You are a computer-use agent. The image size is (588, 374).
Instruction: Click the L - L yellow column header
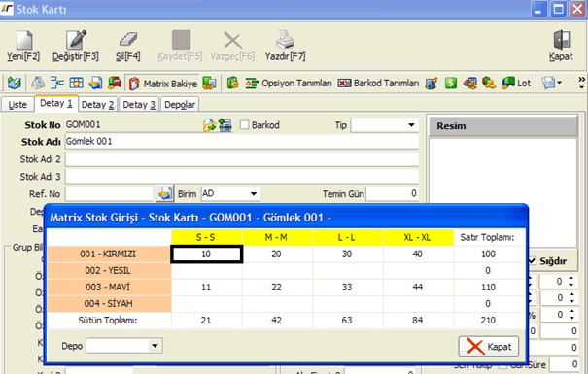tap(347, 237)
